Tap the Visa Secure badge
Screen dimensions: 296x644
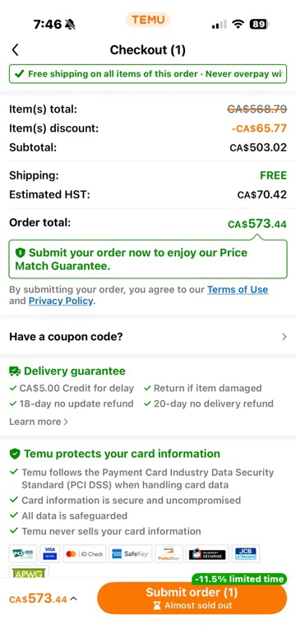(x=50, y=553)
